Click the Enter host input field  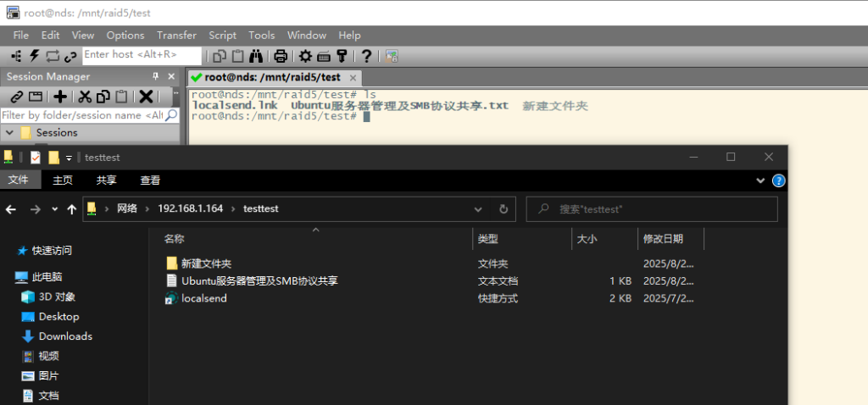pos(142,54)
